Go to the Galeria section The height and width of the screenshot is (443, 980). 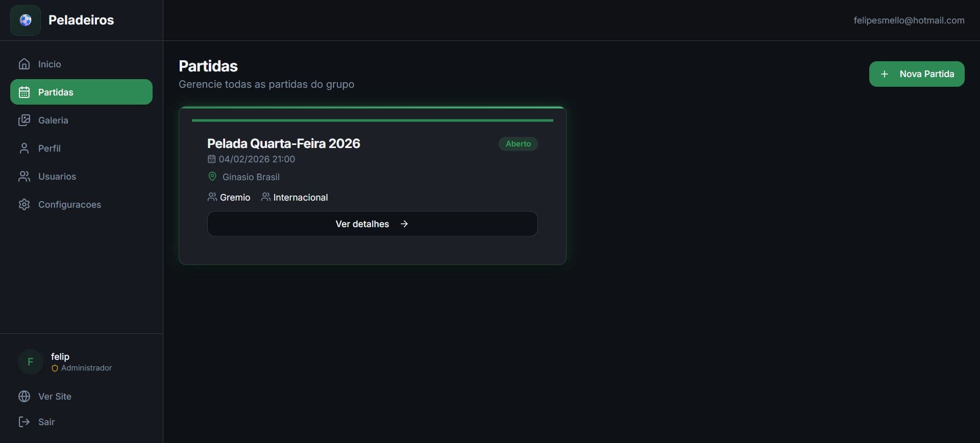(x=53, y=120)
